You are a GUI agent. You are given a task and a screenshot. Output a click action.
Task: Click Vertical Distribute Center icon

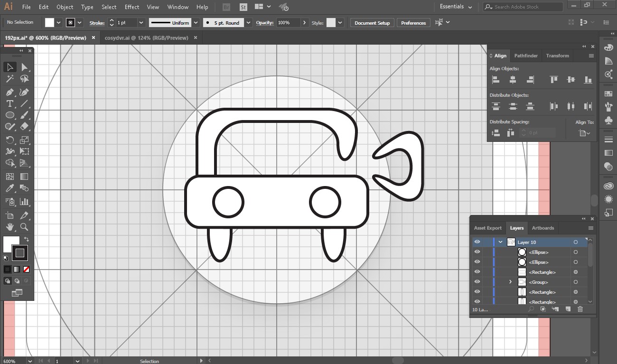(513, 106)
